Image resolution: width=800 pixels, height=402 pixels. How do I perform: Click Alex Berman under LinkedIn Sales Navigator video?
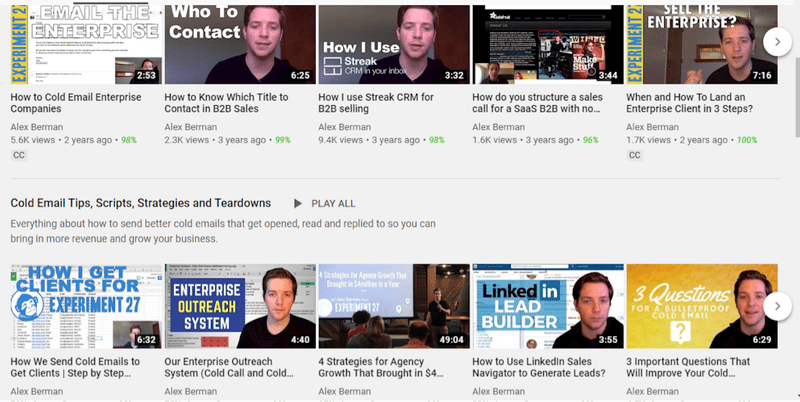tap(498, 391)
